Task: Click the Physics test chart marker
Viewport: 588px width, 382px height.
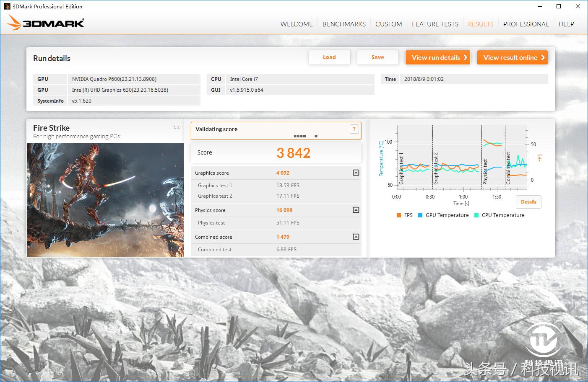Action: 485,171
